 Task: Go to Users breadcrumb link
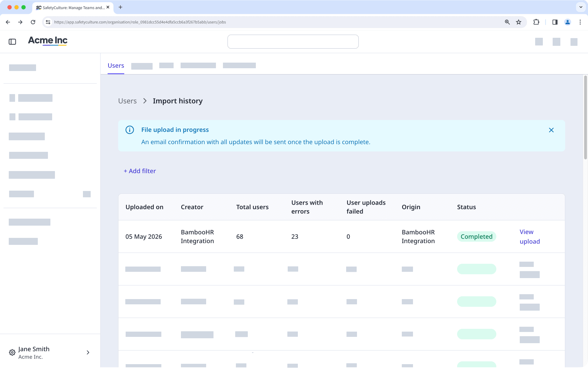tap(127, 101)
